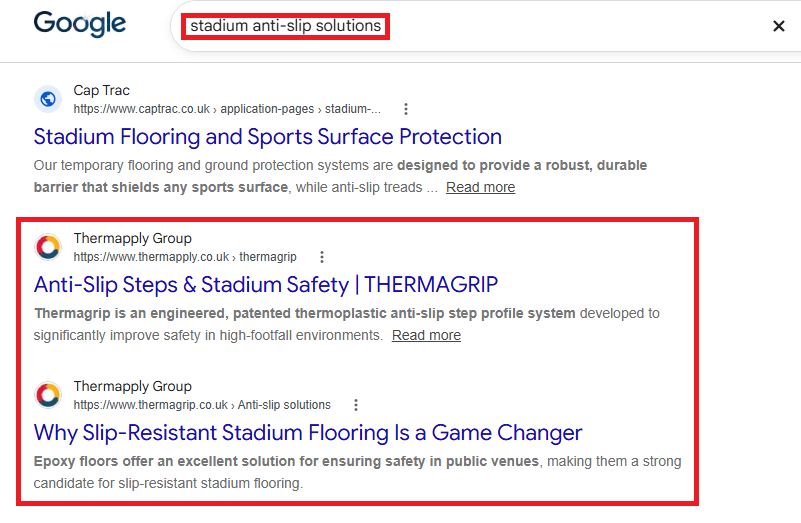Open more options for thermagrip.co.uk result
The width and height of the screenshot is (801, 523).
[x=356, y=405]
